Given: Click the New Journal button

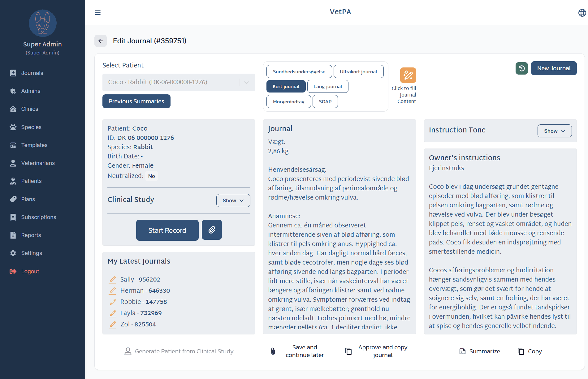Looking at the screenshot, I should (554, 68).
